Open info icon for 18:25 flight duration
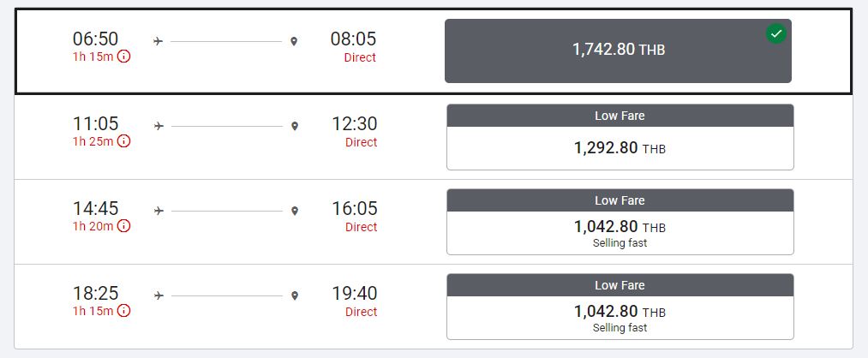The height and width of the screenshot is (358, 868). [x=124, y=310]
